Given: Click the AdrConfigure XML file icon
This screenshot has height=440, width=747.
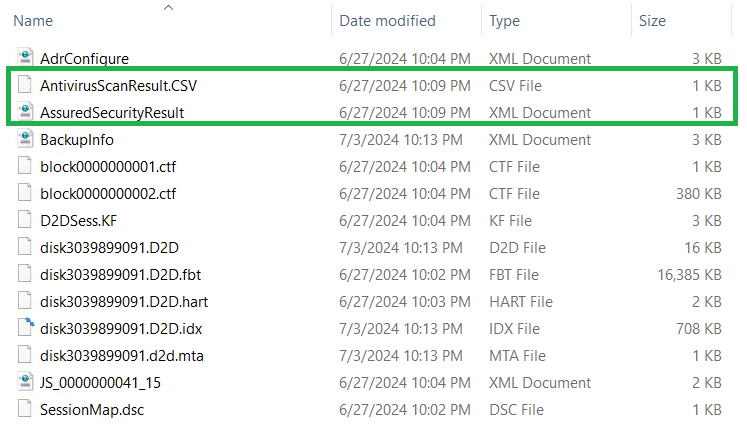Looking at the screenshot, I should point(24,59).
